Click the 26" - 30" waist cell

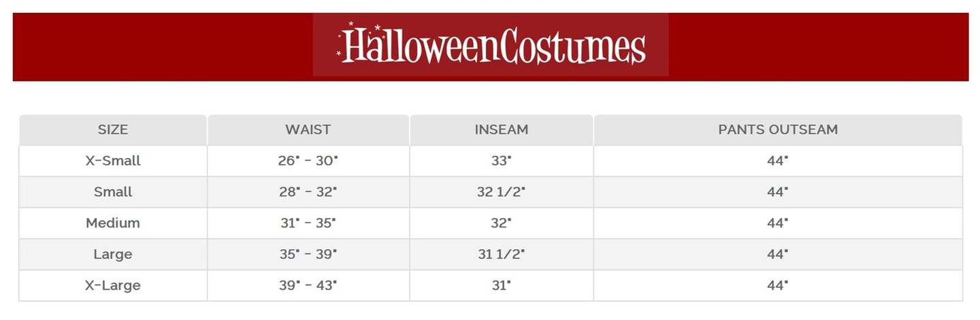(308, 161)
